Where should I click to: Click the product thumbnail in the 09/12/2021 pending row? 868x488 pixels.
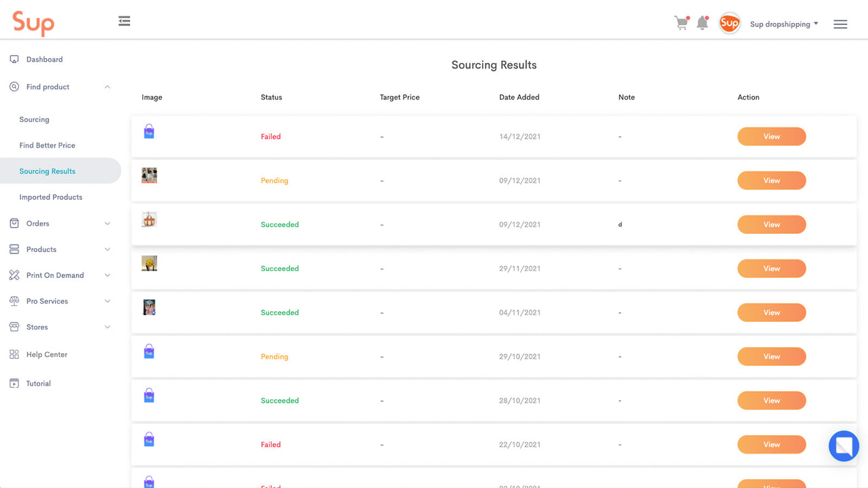pyautogui.click(x=149, y=176)
